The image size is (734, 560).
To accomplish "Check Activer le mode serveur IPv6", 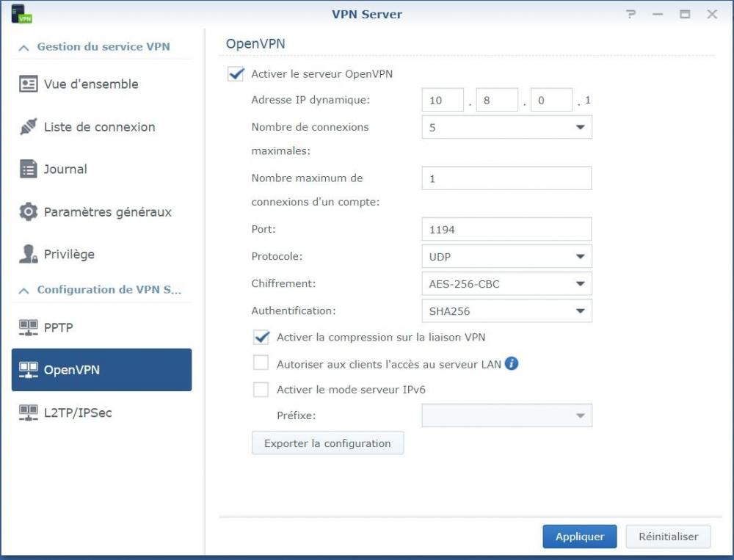I will point(261,390).
